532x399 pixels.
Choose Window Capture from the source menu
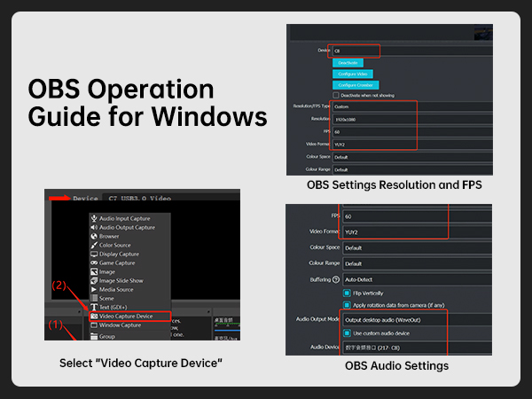tap(129, 325)
